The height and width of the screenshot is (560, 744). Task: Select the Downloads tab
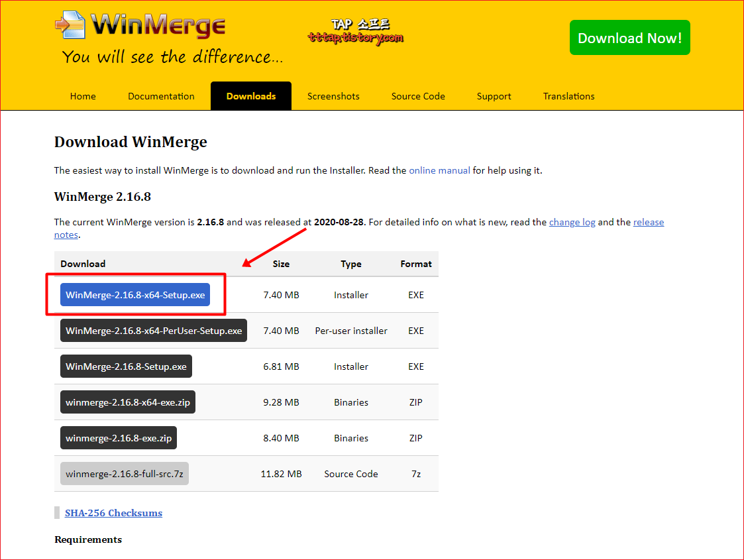251,96
